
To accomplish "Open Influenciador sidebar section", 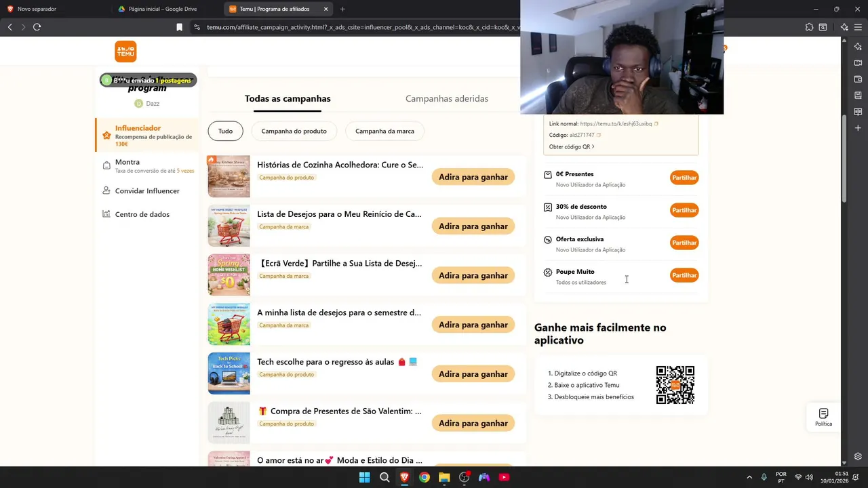I will [x=147, y=136].
